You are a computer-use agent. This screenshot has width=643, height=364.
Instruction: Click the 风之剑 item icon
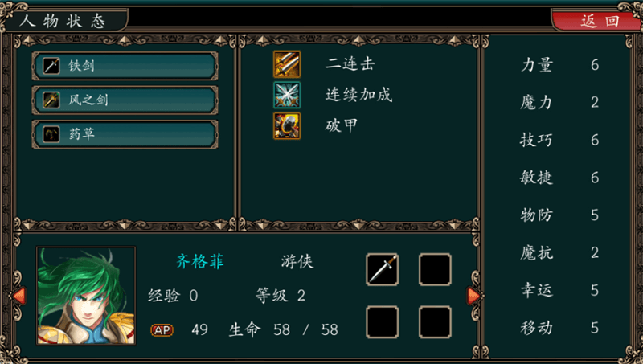(51, 100)
